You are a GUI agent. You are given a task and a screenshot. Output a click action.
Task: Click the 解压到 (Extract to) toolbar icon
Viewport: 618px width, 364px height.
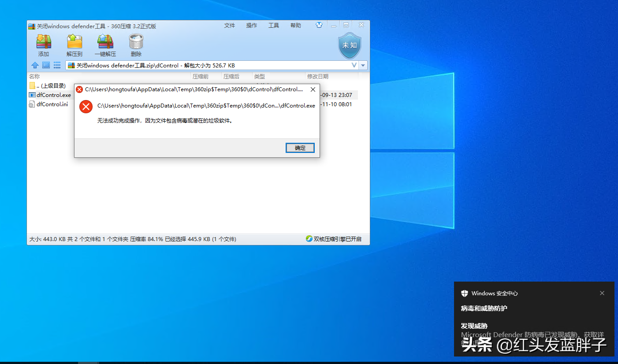click(74, 45)
